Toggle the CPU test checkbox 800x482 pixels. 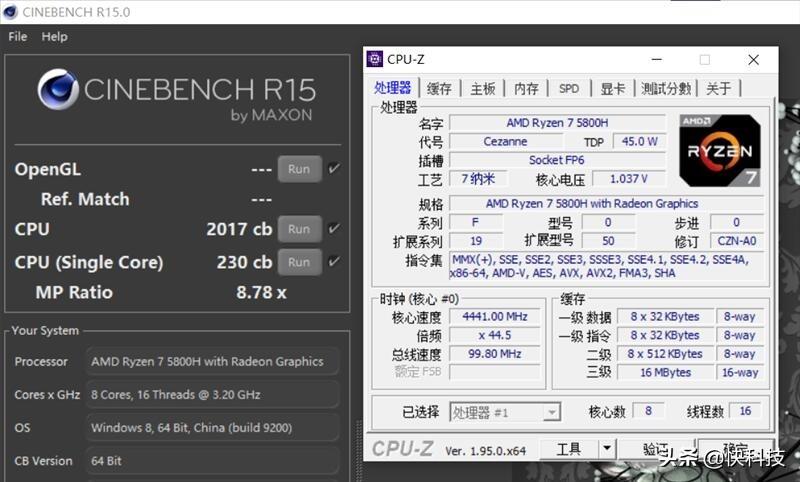click(334, 229)
